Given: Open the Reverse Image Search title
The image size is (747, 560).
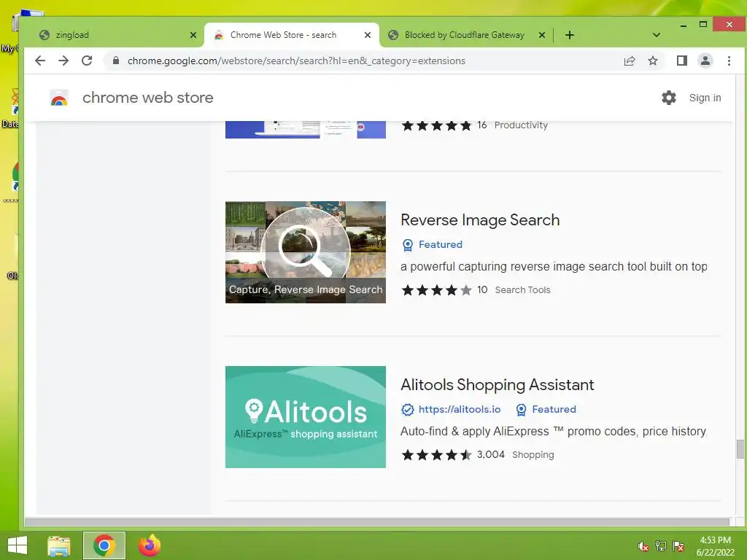Looking at the screenshot, I should 480,220.
